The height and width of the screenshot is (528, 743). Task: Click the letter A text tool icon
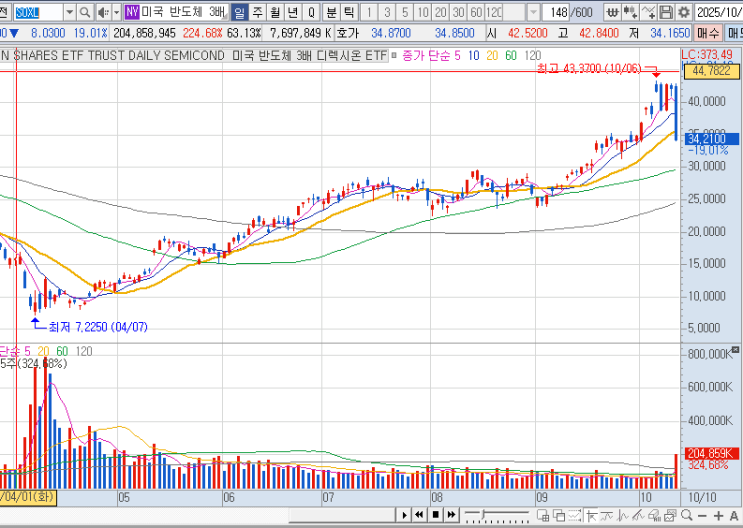[734, 516]
